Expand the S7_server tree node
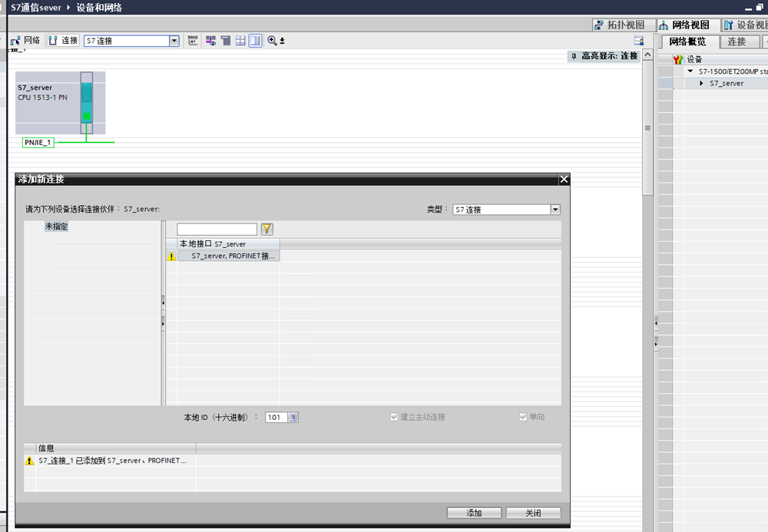The image size is (768, 532). click(701, 83)
